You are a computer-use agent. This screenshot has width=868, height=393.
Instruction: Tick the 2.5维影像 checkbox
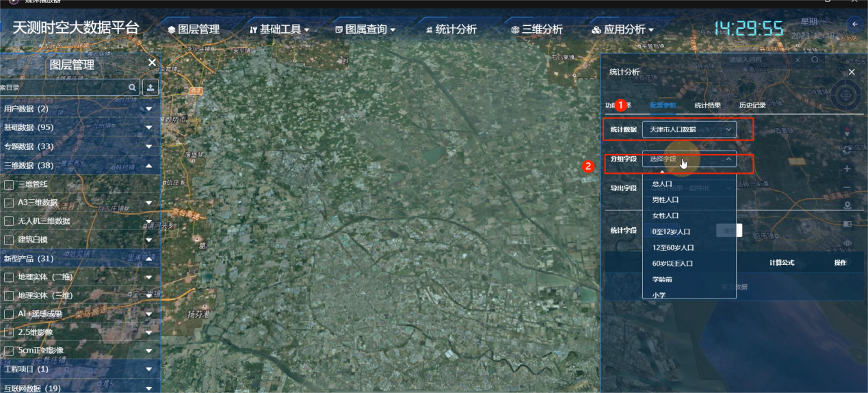(x=9, y=332)
